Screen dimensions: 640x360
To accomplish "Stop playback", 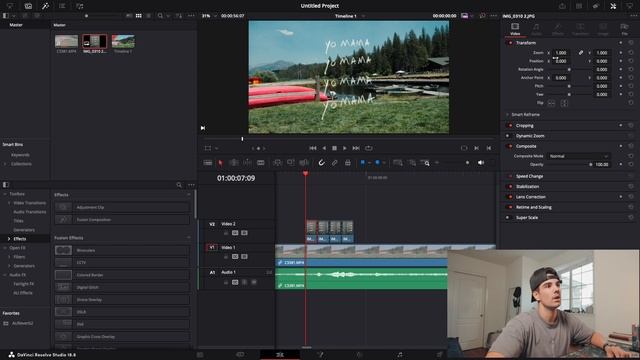I will pos(334,148).
